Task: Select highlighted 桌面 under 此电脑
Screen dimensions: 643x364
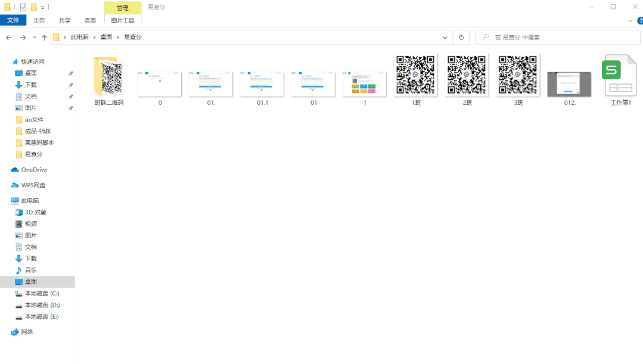Action: 38,282
